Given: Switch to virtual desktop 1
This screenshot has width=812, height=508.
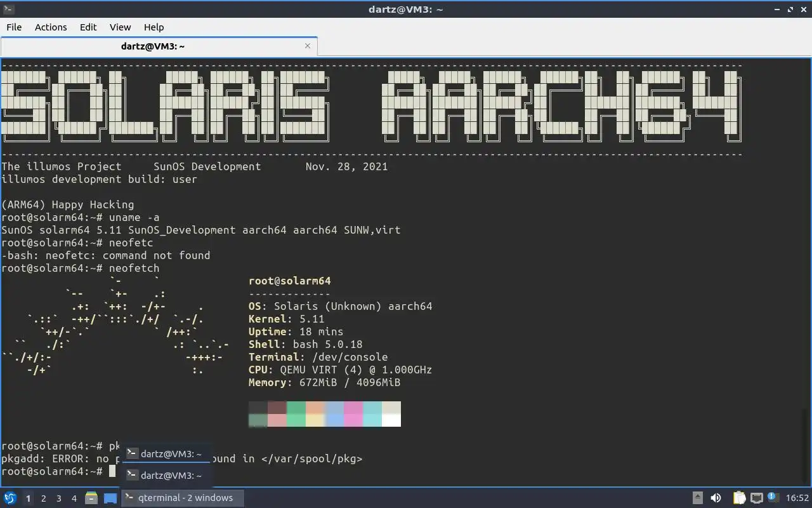Looking at the screenshot, I should pos(28,498).
